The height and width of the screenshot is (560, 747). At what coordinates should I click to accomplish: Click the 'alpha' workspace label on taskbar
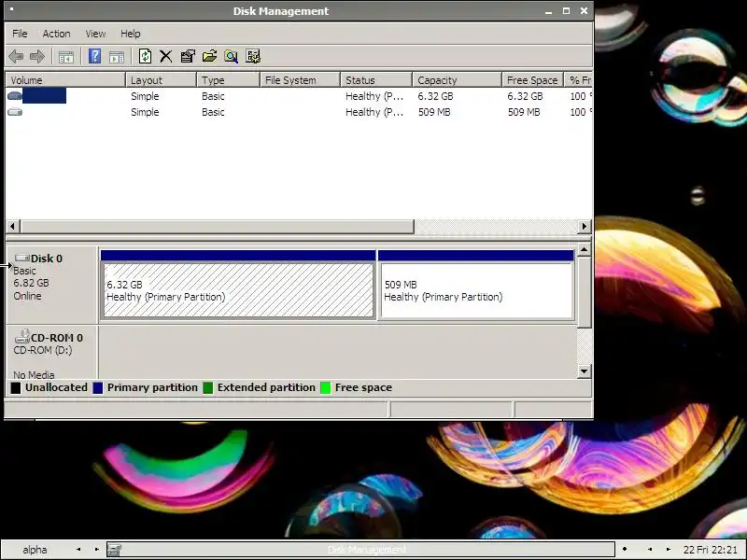pos(35,550)
